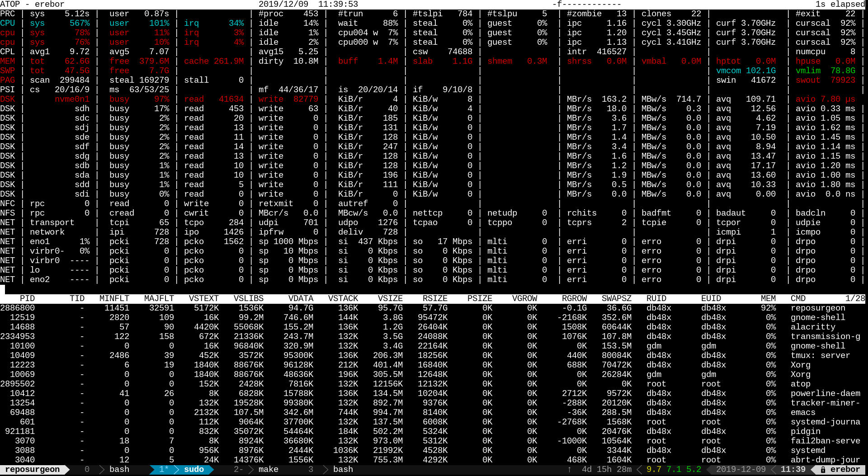Click the PID column header
This screenshot has width=868, height=476.
point(28,299)
